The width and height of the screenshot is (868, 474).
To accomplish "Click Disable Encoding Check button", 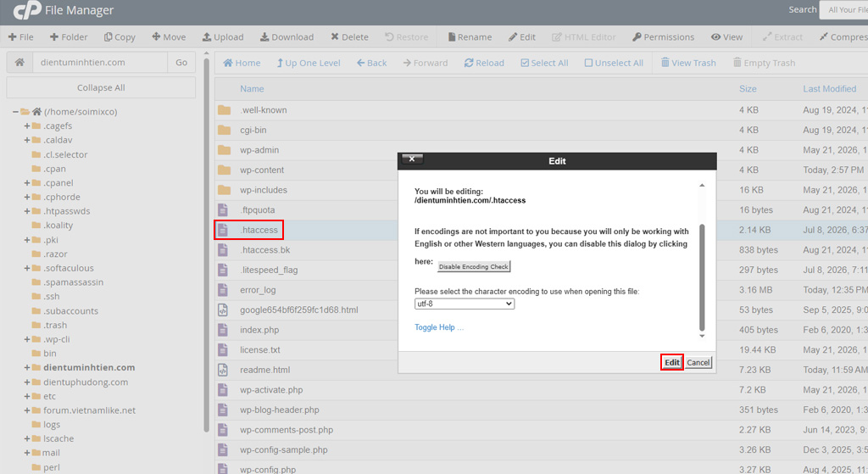I will point(473,267).
